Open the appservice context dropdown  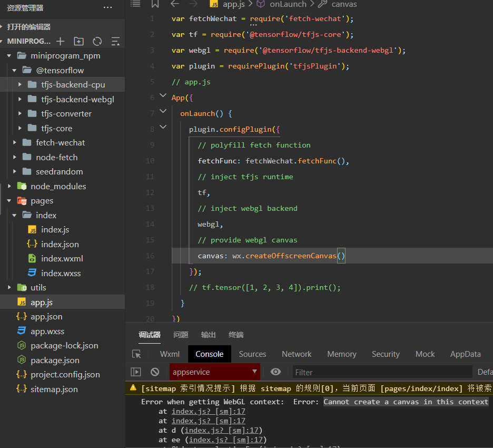click(x=215, y=372)
